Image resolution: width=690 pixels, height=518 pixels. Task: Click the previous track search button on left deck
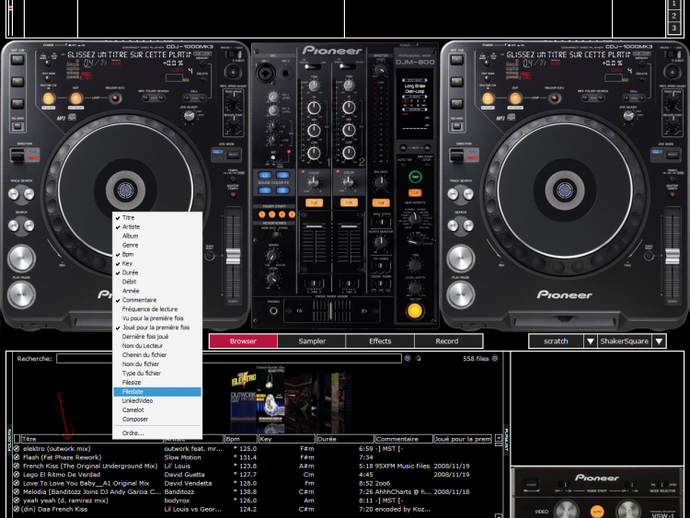click(15, 194)
